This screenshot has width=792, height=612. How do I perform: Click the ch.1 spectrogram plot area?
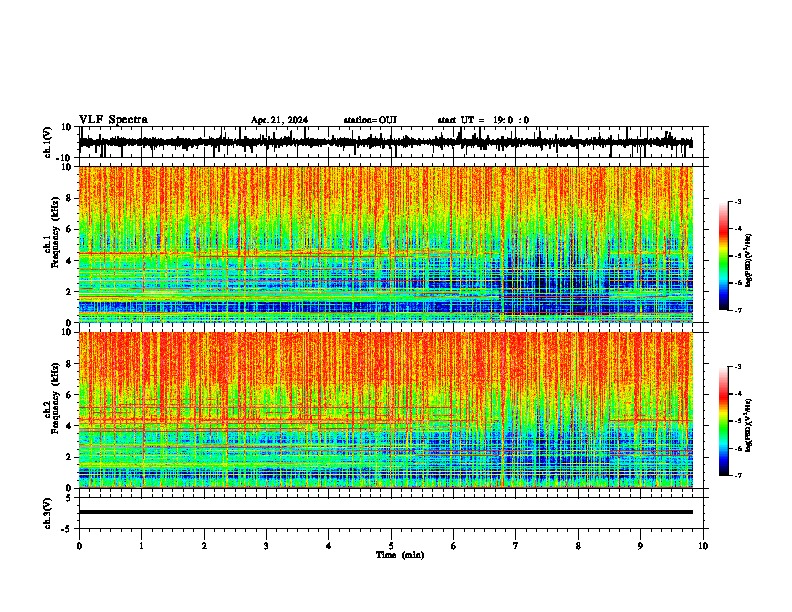(385, 244)
